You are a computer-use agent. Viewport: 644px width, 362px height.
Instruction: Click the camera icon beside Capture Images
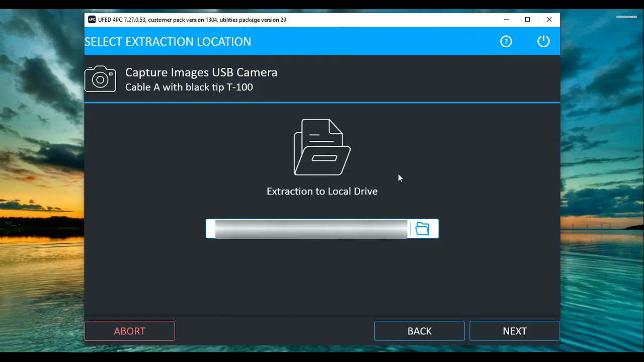point(100,79)
